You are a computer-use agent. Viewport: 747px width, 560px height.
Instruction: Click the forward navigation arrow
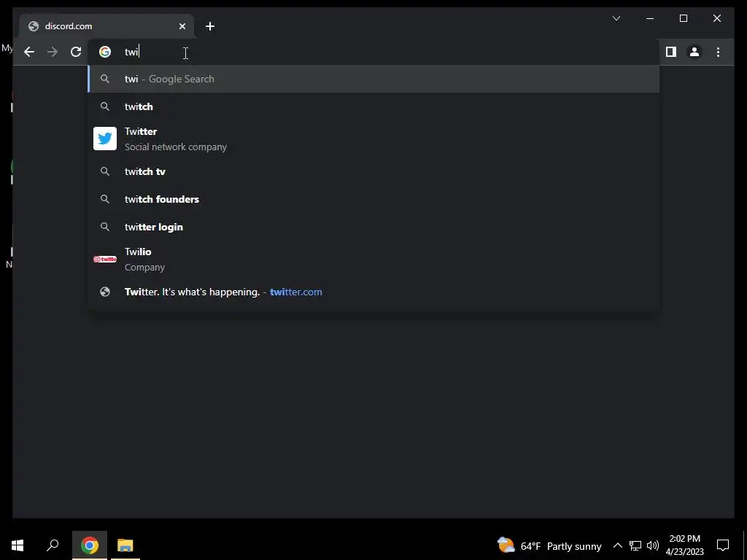[x=53, y=52]
